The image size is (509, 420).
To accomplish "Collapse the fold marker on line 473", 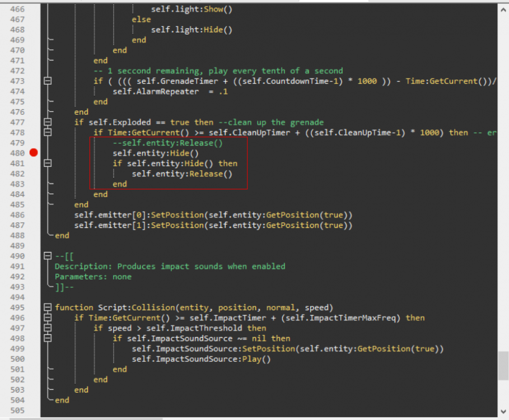I will click(x=48, y=81).
